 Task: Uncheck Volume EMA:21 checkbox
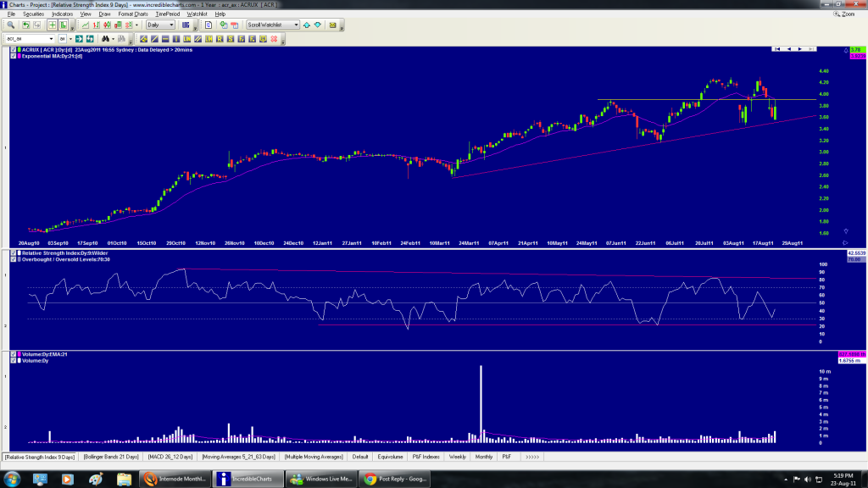pos(14,354)
